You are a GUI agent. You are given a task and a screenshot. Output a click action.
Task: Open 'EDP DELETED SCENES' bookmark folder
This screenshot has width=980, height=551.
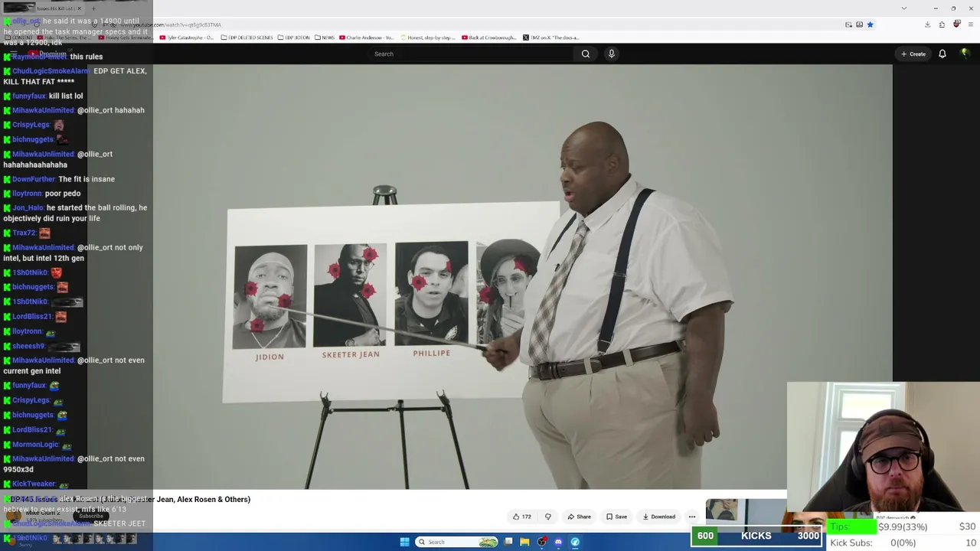coord(247,37)
